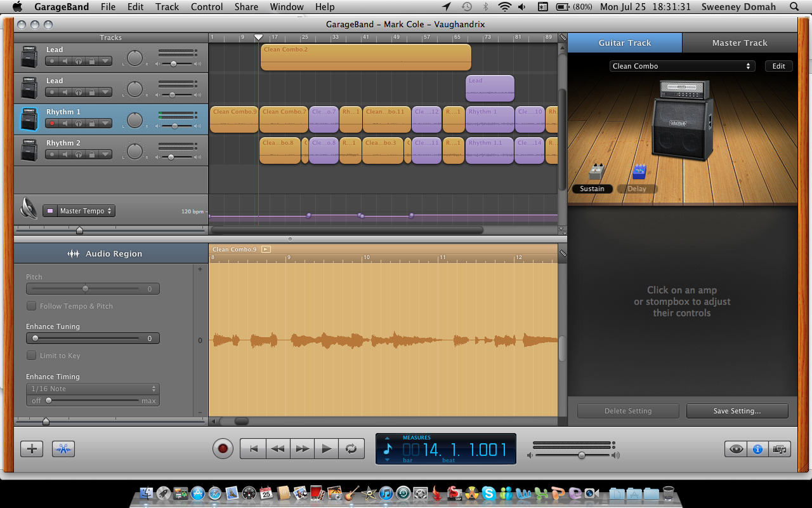
Task: Switch to the Master Track tab
Action: [x=740, y=43]
